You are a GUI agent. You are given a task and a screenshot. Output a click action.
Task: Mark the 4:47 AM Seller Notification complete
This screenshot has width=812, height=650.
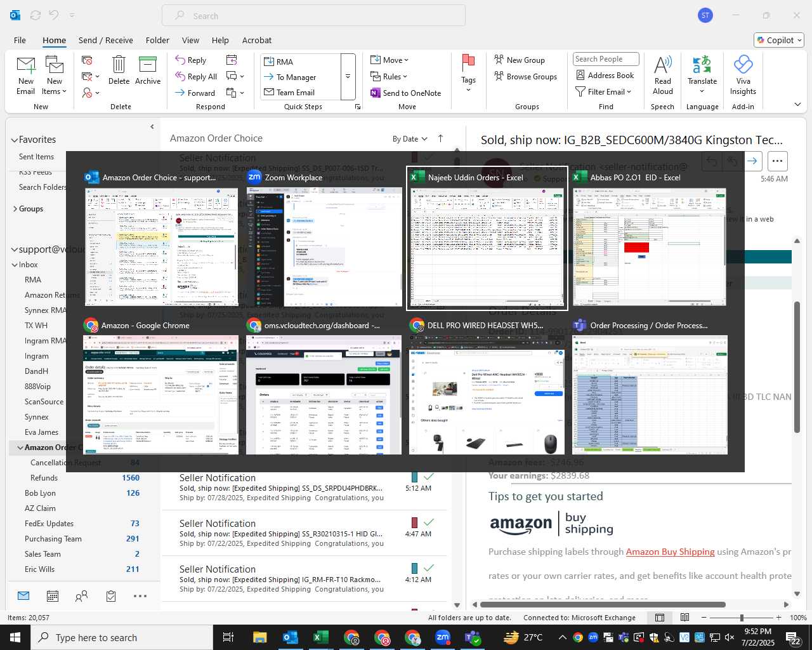pyautogui.click(x=429, y=522)
